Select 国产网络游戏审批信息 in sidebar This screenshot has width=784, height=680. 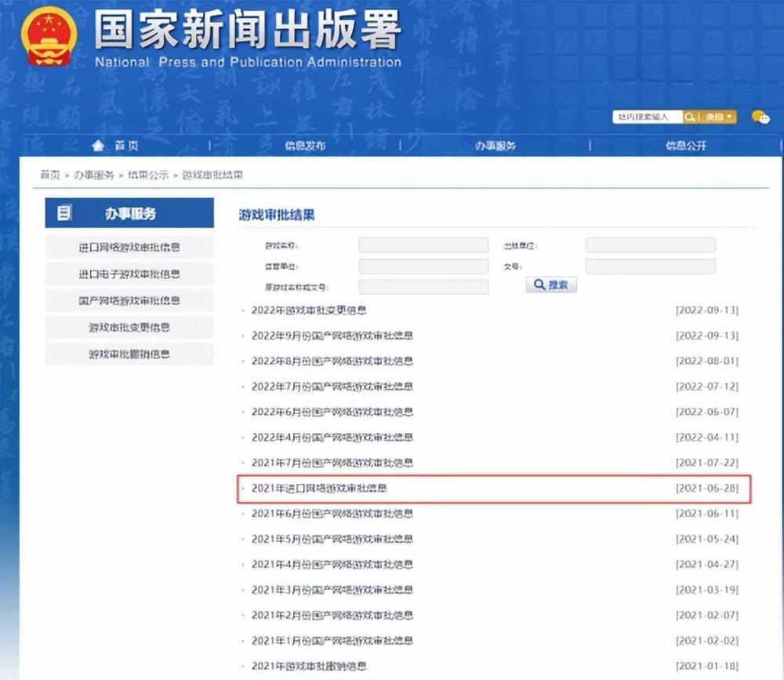pyautogui.click(x=129, y=300)
